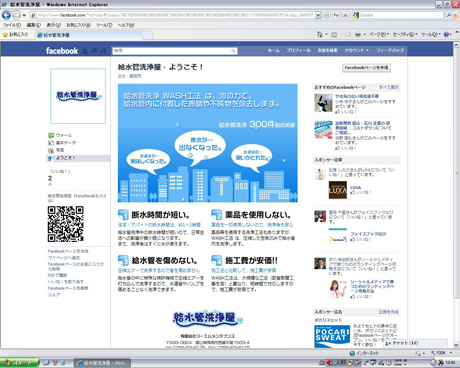
Task: Click the facebook logo
Action: (62, 51)
